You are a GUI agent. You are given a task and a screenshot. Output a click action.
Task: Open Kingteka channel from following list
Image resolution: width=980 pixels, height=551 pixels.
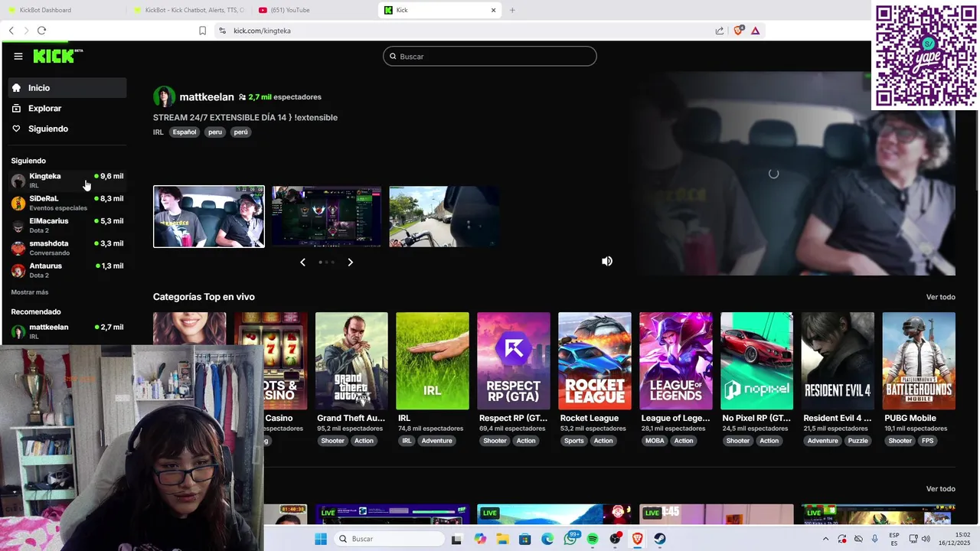click(x=67, y=181)
